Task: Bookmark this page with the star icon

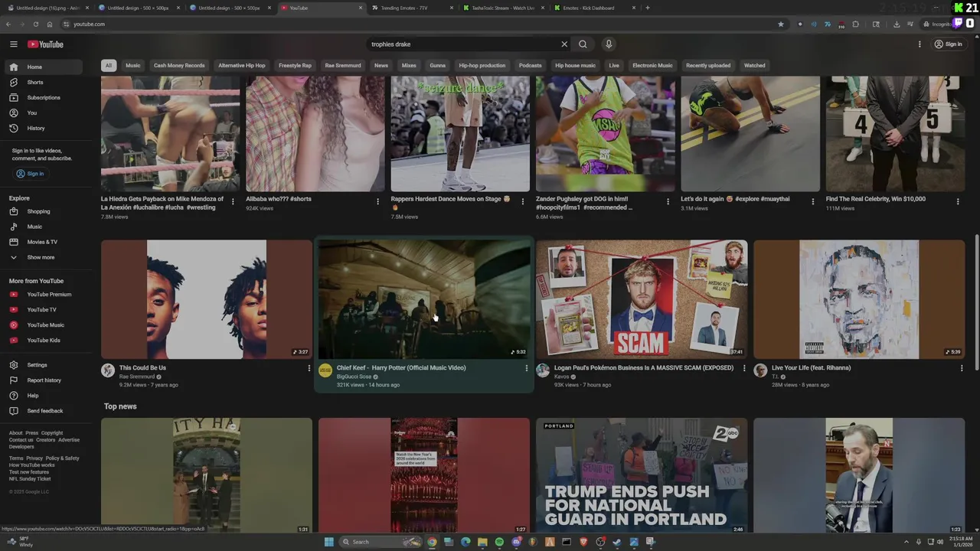Action: click(780, 24)
